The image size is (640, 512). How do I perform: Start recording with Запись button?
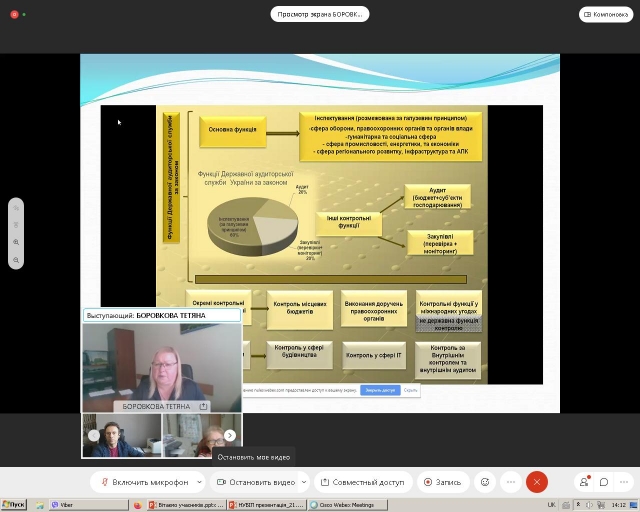(x=443, y=482)
